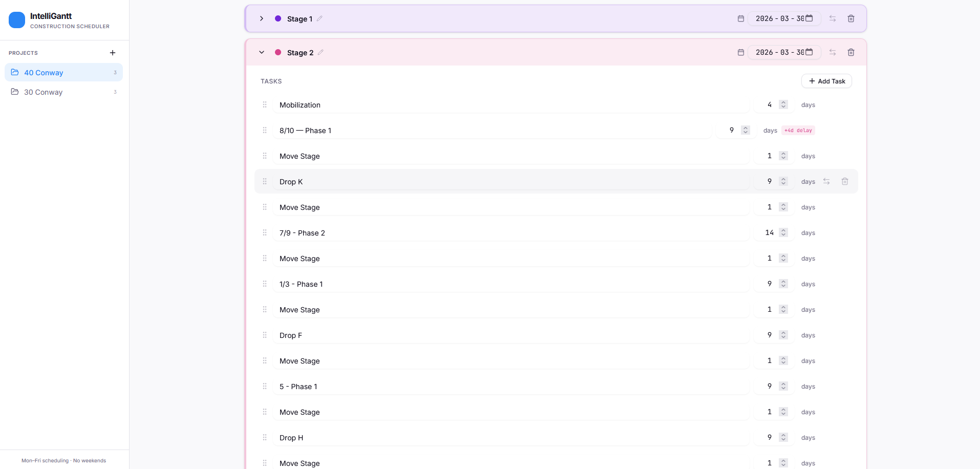This screenshot has width=980, height=469.
Task: Click the Add Task button
Action: click(826, 81)
